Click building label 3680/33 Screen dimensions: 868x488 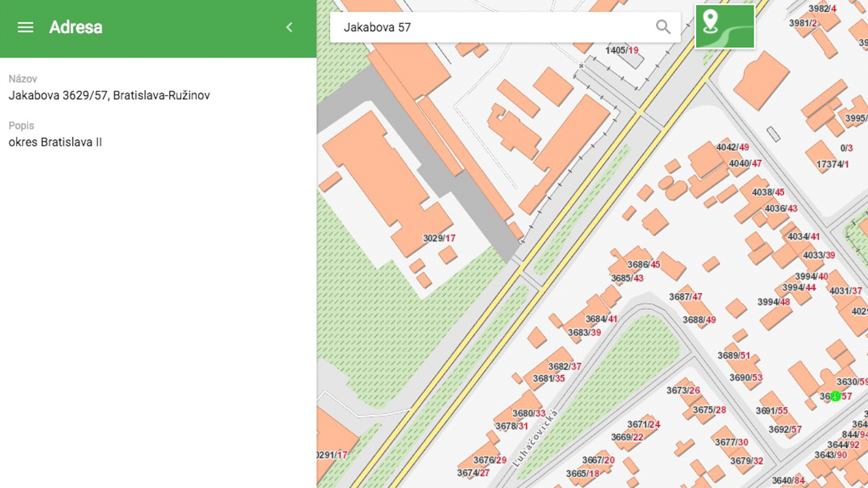point(529,414)
